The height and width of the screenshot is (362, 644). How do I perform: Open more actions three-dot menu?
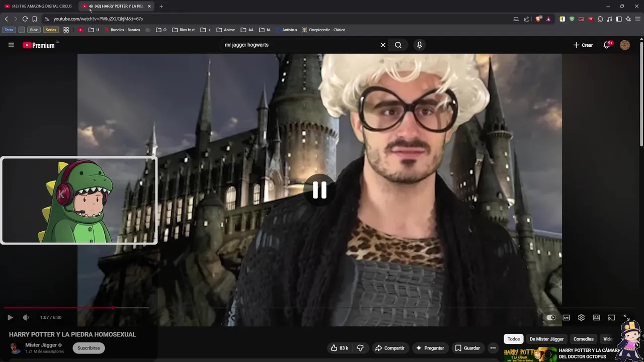click(493, 348)
